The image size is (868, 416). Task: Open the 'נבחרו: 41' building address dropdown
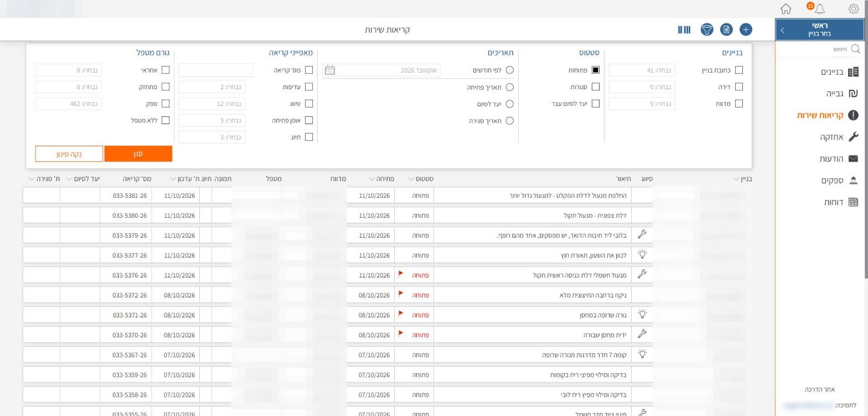tap(642, 70)
